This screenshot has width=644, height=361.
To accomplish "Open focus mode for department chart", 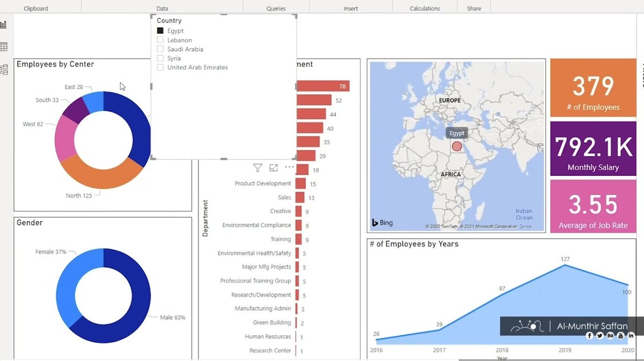I will pos(274,168).
